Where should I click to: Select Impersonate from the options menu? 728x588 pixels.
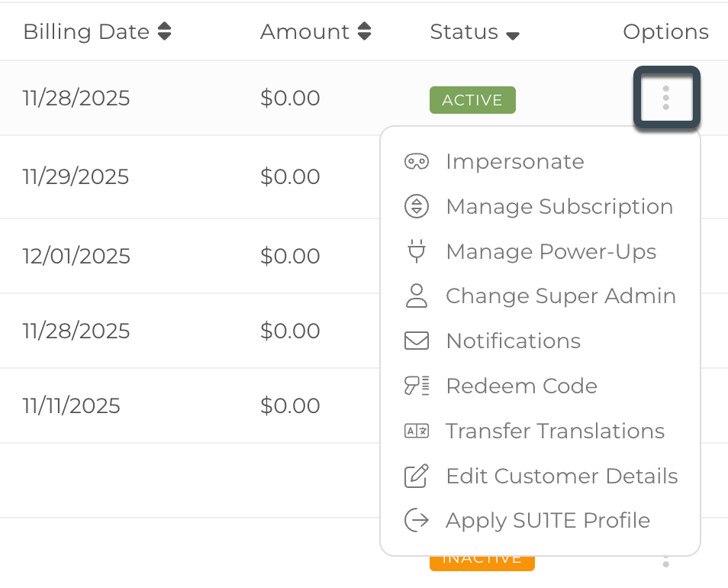[514, 162]
